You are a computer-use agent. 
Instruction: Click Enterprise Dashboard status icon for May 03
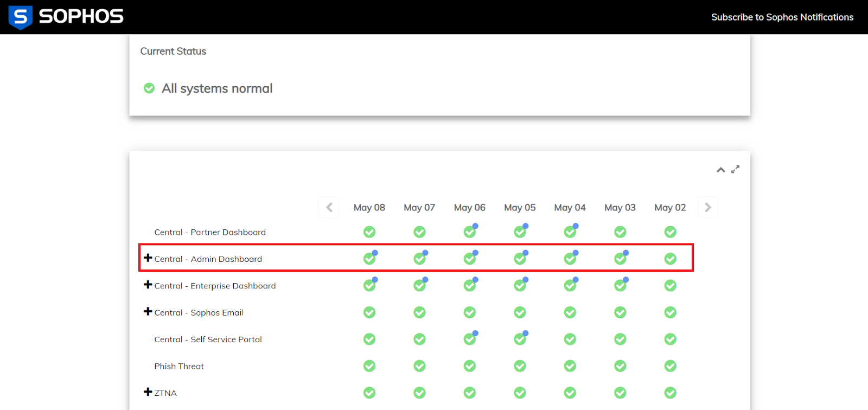[x=620, y=286]
